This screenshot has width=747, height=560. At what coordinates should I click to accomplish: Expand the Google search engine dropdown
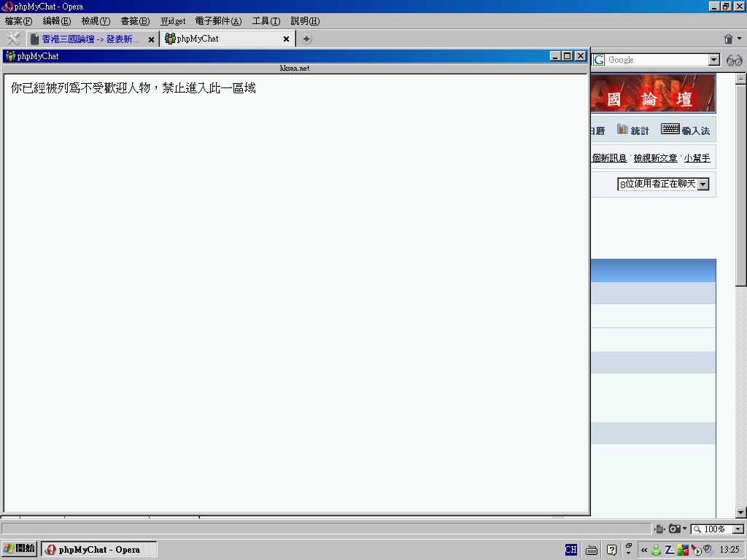click(x=713, y=60)
